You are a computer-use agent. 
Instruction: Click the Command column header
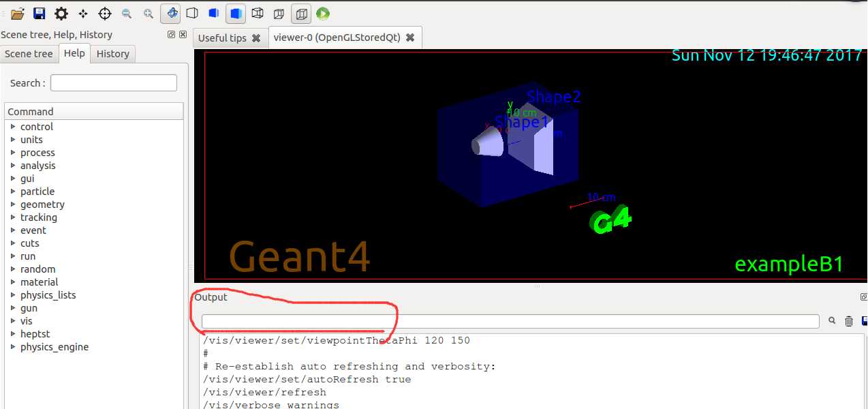(x=94, y=111)
